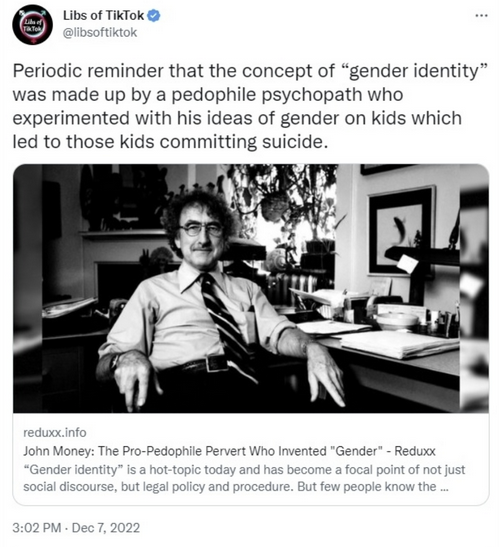Open the reduxx.info domain link
Viewport: 499px width, 547px height.
55,433
